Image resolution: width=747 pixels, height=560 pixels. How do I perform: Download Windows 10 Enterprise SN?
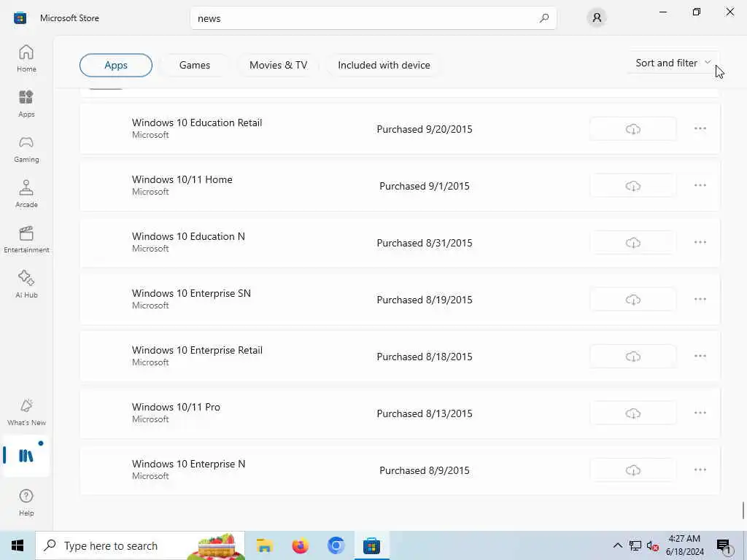coord(632,300)
